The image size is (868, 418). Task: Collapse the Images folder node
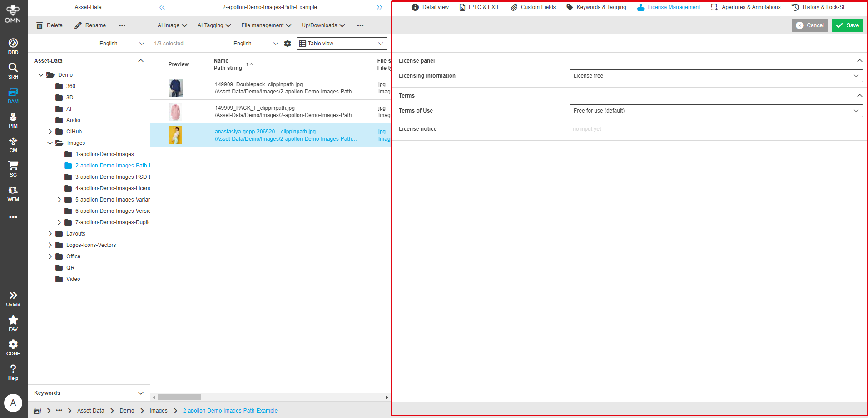click(50, 143)
